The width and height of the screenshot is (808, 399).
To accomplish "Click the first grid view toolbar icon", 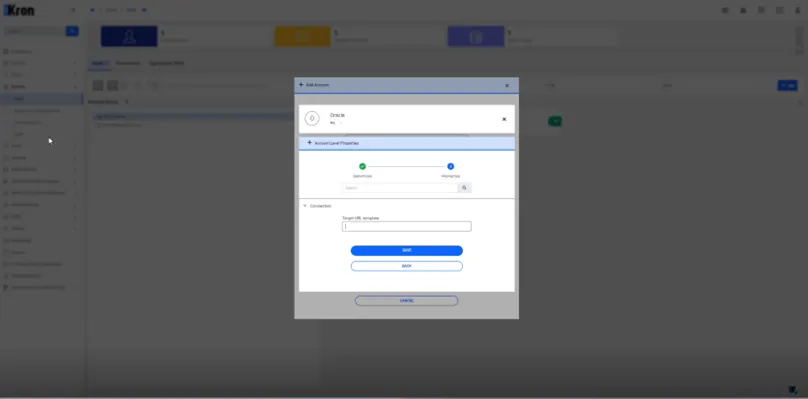I will coord(98,86).
